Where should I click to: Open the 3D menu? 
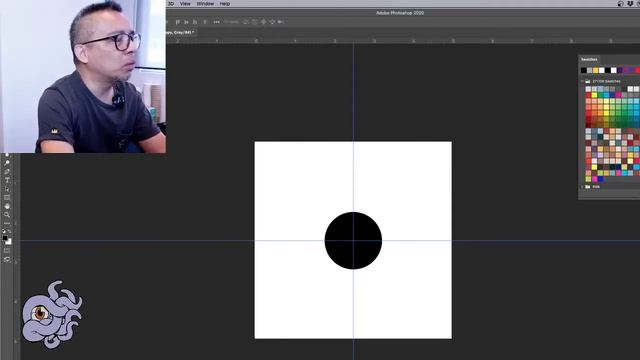coord(171,4)
